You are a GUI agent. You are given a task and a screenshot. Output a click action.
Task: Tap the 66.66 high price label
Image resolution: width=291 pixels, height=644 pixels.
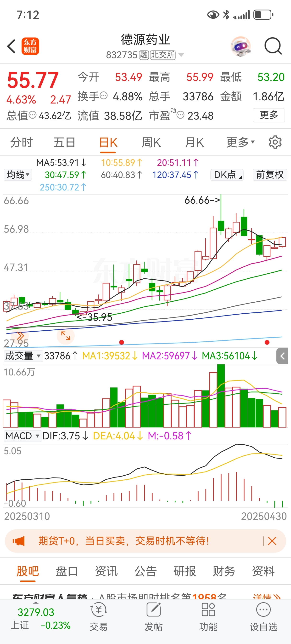(x=202, y=200)
